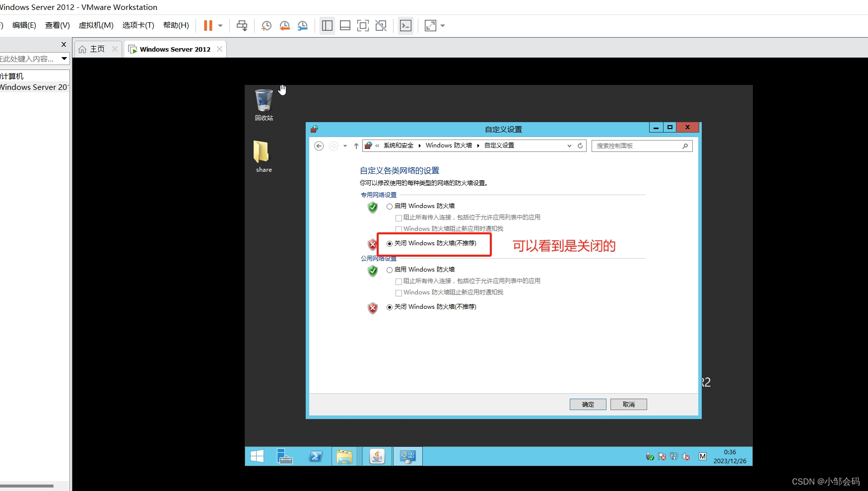
Task: Click the control panel taskbar item
Action: 408,456
